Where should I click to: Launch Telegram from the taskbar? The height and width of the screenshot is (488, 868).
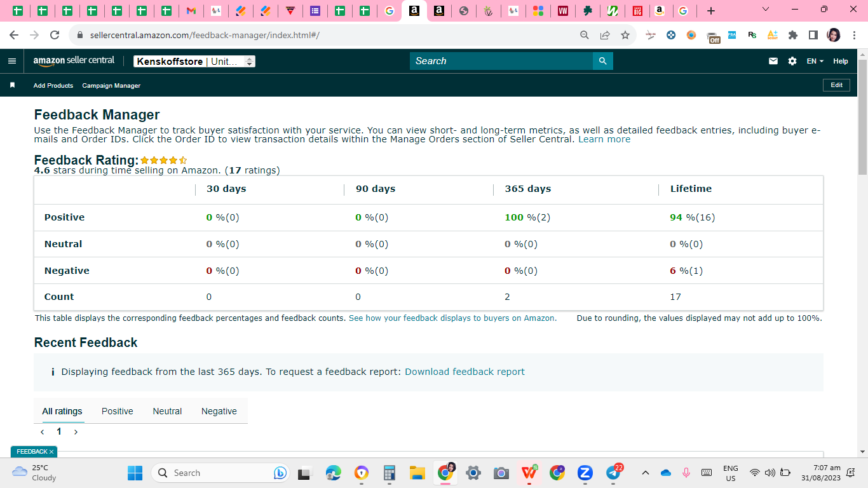click(613, 473)
